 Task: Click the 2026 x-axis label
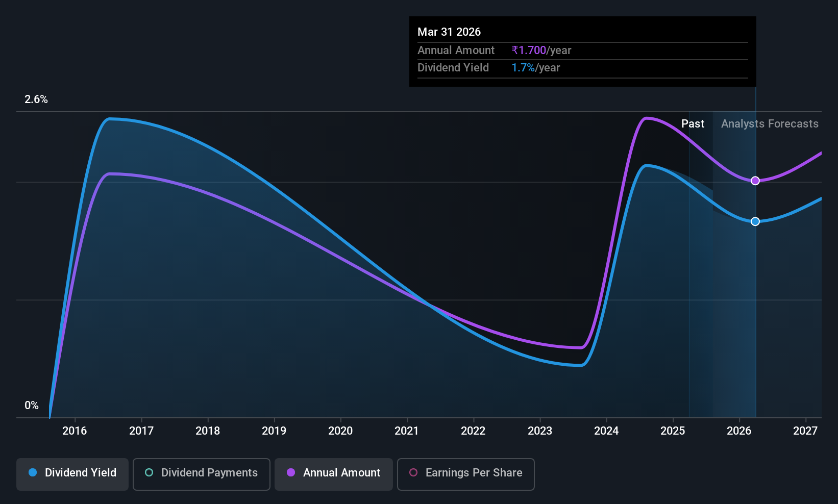tap(739, 431)
